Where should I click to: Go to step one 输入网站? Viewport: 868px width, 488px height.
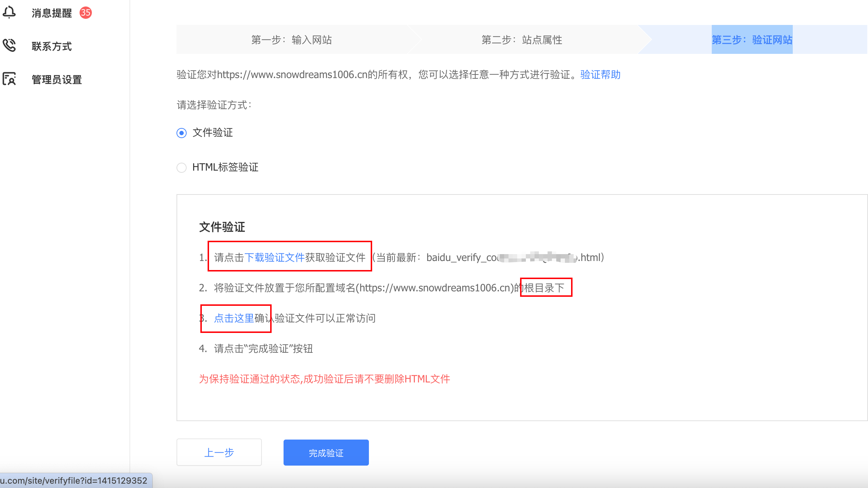pyautogui.click(x=292, y=40)
